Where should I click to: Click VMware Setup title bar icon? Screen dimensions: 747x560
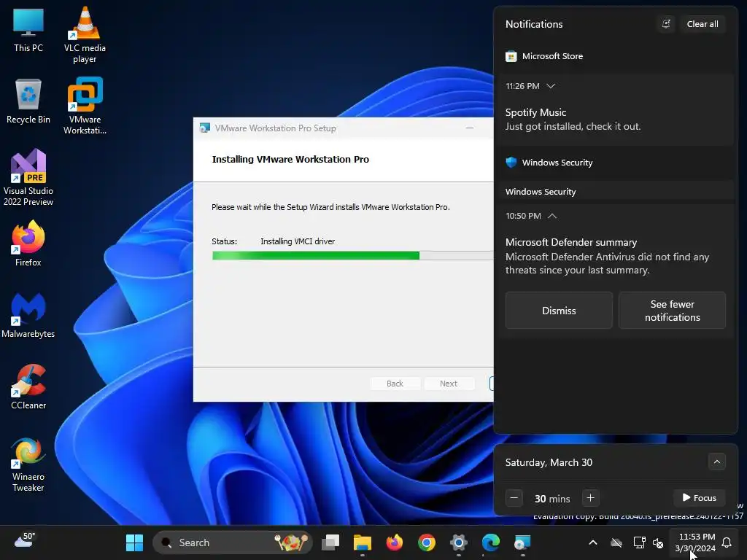[205, 128]
